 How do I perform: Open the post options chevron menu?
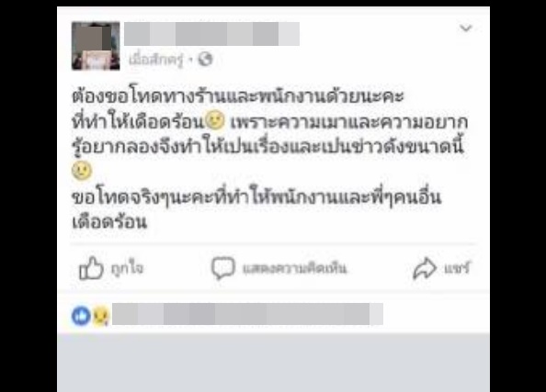[x=466, y=28]
